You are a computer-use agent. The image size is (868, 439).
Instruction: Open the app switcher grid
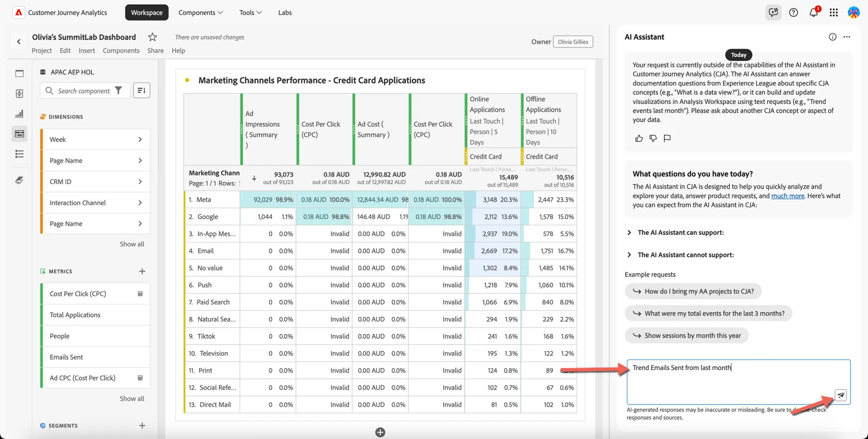[x=834, y=13]
